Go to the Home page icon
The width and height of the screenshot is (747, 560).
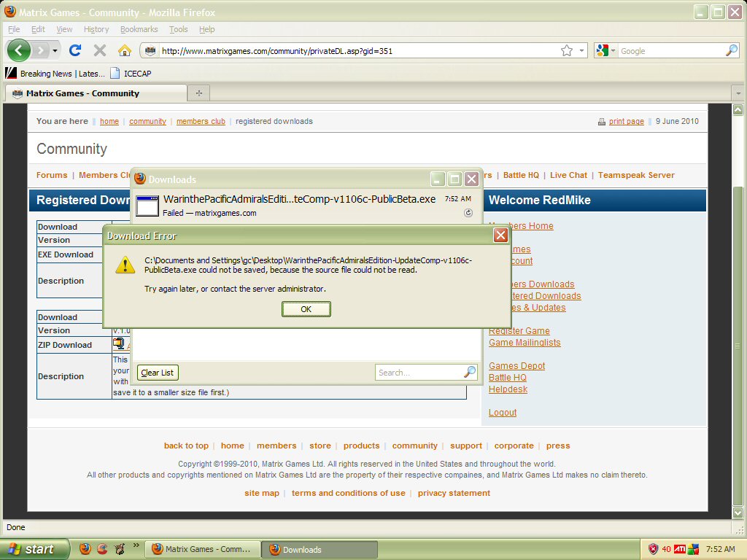124,50
